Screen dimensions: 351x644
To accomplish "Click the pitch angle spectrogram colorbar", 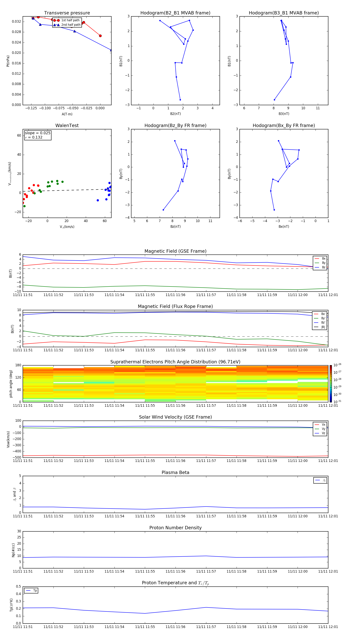I will (331, 384).
